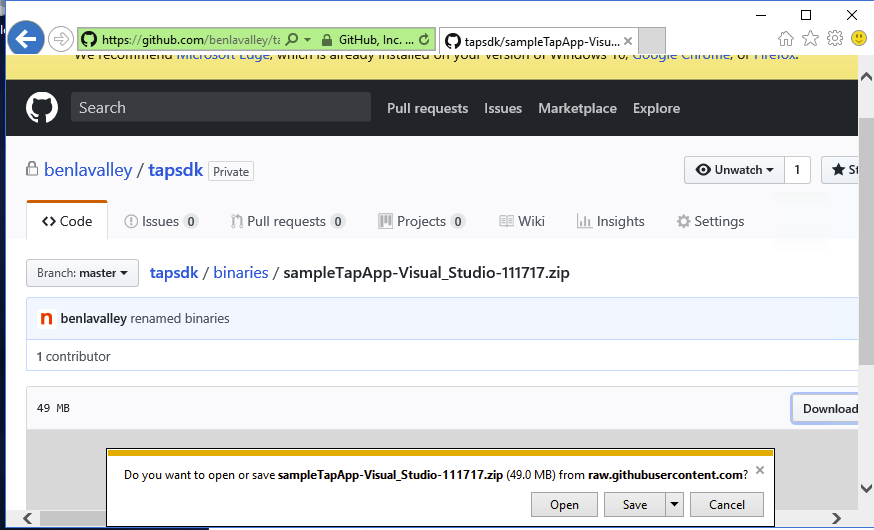Viewport: 874px width, 530px height.
Task: Open the renamed binaries commit message
Action: click(x=179, y=319)
